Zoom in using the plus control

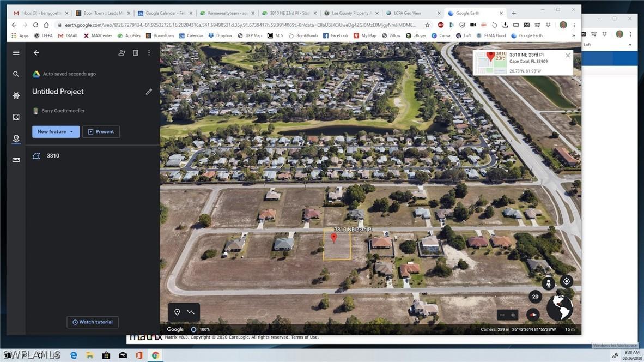pyautogui.click(x=512, y=315)
